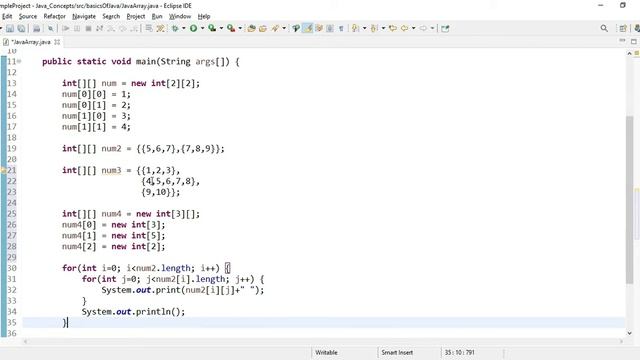This screenshot has height=360, width=640.
Task: Toggle Mark Occurrences highlighted icon
Action: coord(307,29)
